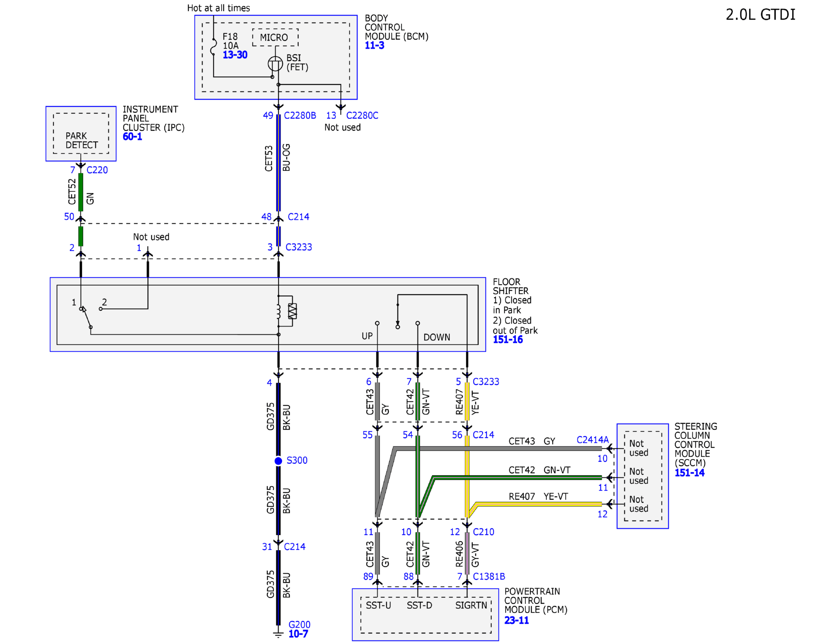
Task: Click the F18 10A fuse symbol
Action: click(213, 47)
